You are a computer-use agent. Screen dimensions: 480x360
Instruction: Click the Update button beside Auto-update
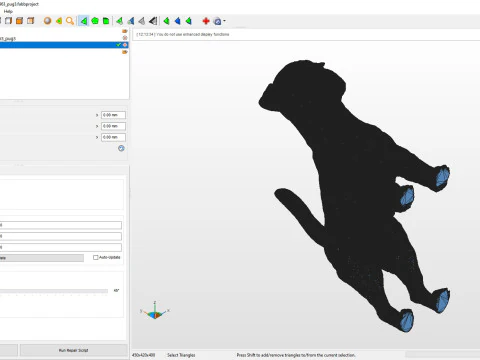click(41, 258)
